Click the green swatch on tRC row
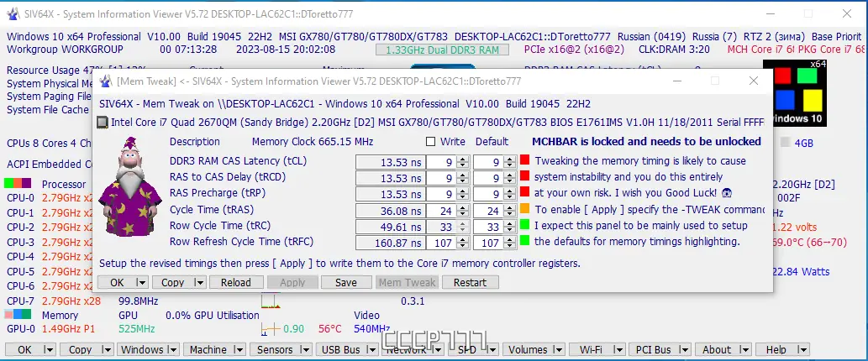This screenshot has width=868, height=361. point(525,225)
